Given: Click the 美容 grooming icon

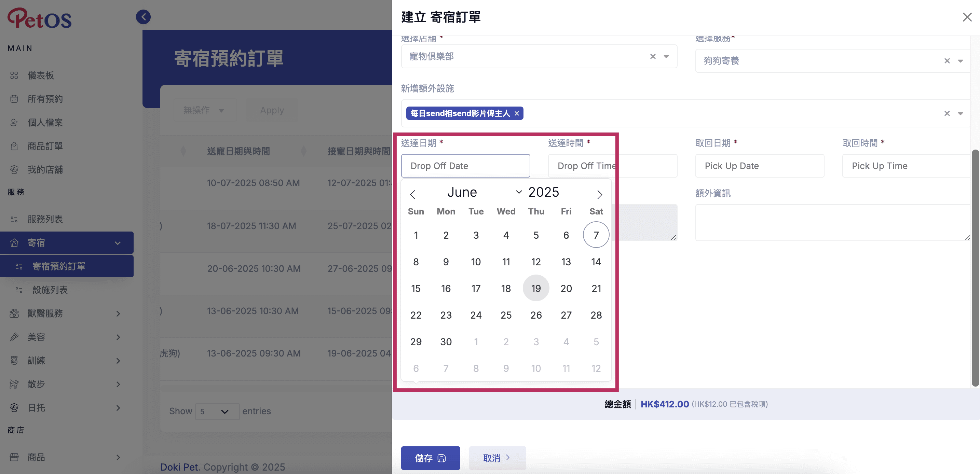Looking at the screenshot, I should pos(14,337).
